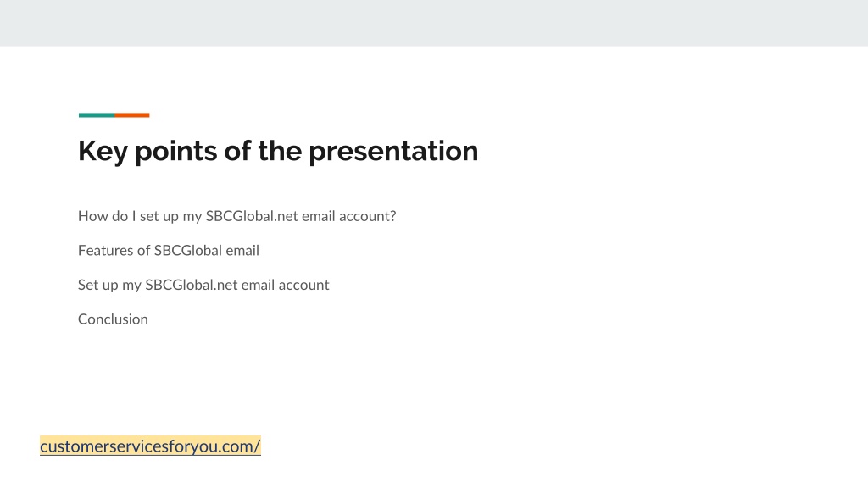
Task: Click the 'How do I set up' question line
Action: 237,216
